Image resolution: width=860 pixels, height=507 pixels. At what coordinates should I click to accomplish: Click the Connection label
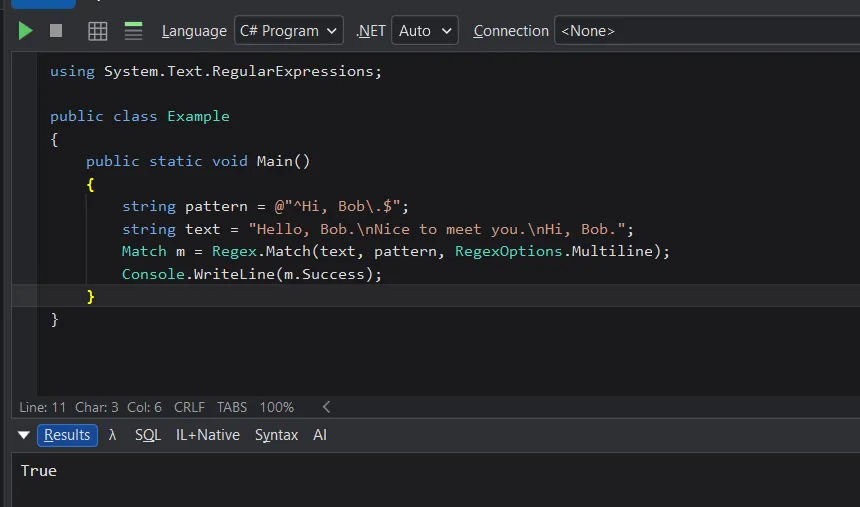click(x=511, y=31)
